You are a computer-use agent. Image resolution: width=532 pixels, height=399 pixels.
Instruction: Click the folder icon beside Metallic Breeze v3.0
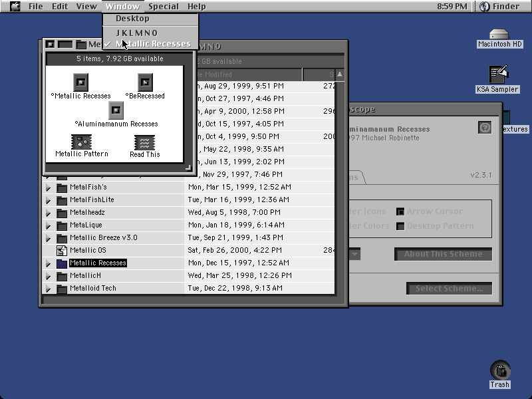pos(62,238)
